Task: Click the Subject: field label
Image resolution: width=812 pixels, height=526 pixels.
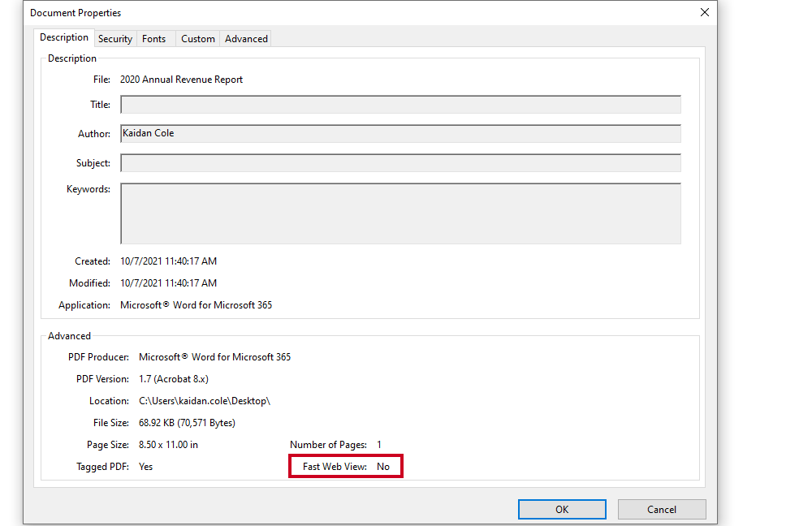Action: pos(93,163)
